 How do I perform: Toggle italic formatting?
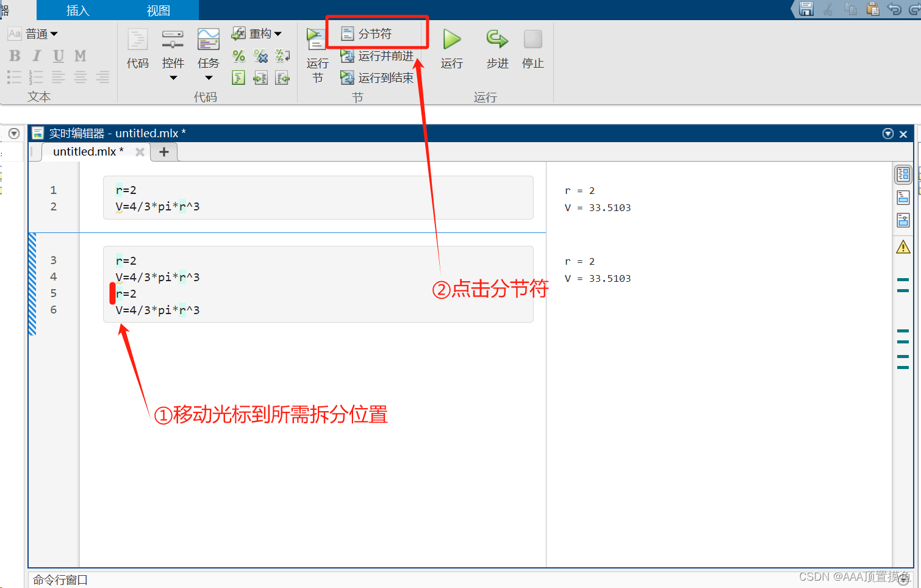tap(36, 56)
